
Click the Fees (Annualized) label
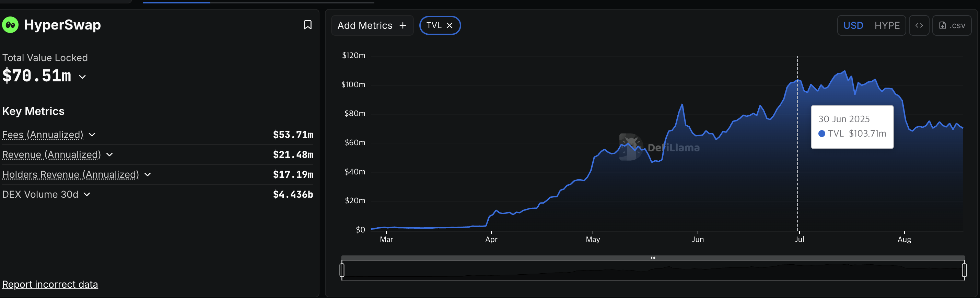(x=43, y=135)
